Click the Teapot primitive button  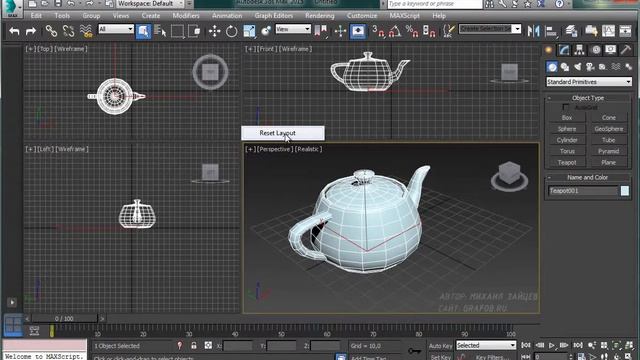tap(567, 162)
